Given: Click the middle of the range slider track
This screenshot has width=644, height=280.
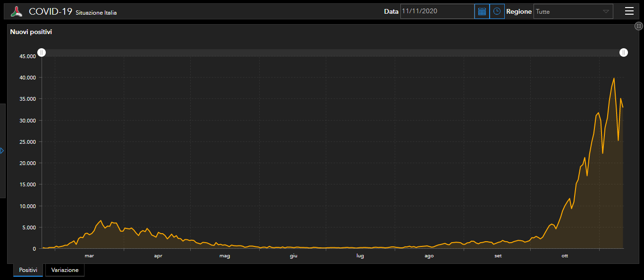Looking at the screenshot, I should pos(332,52).
